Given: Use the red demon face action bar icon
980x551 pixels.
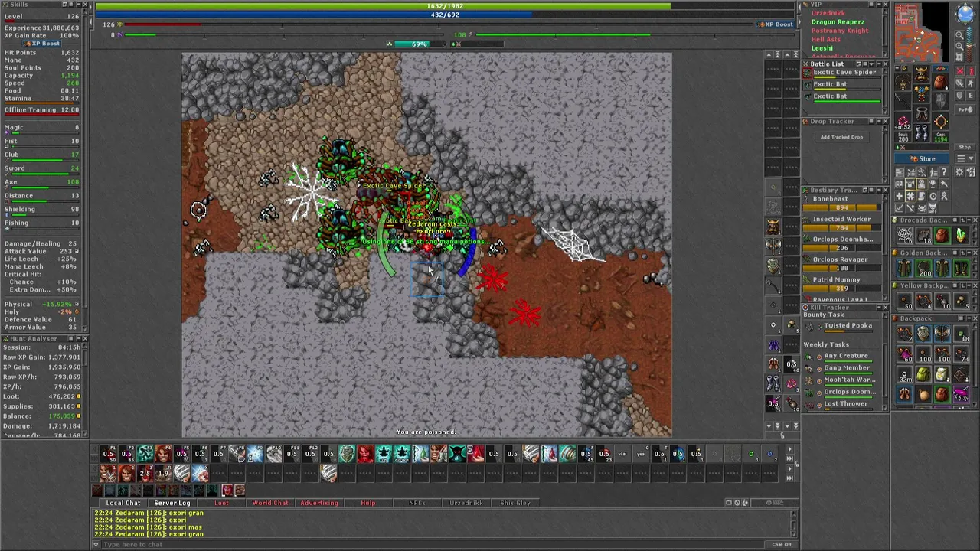Looking at the screenshot, I should pyautogui.click(x=365, y=454).
